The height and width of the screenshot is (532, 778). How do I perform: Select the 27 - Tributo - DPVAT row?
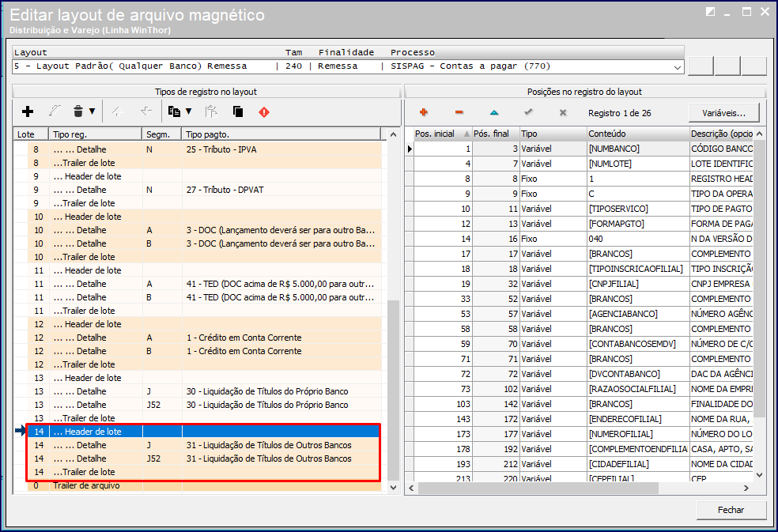(x=205, y=190)
